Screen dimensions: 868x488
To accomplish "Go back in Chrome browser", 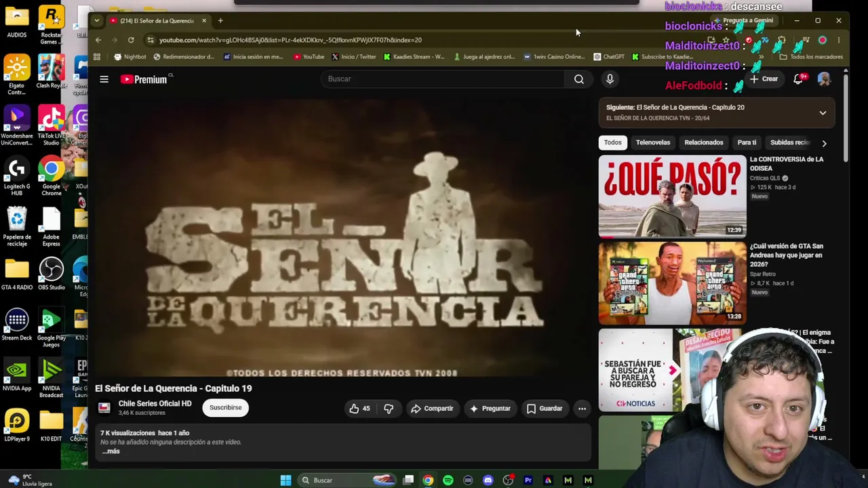I will click(x=98, y=40).
